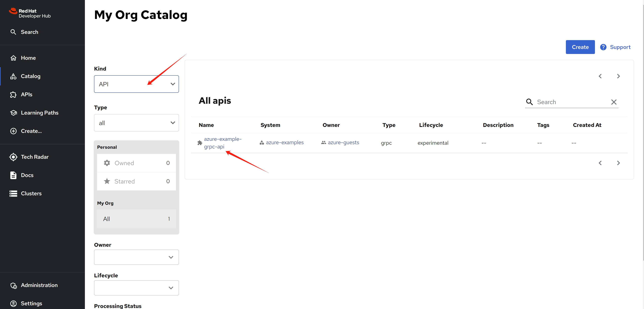Click the Search field in All apis
Image resolution: width=644 pixels, height=309 pixels.
[x=572, y=102]
